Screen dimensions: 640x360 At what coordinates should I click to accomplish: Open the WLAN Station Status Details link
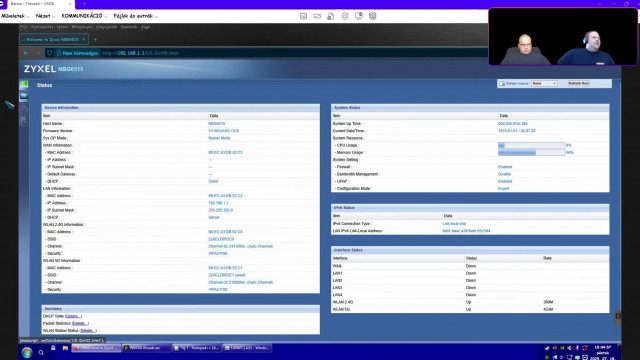(88, 331)
